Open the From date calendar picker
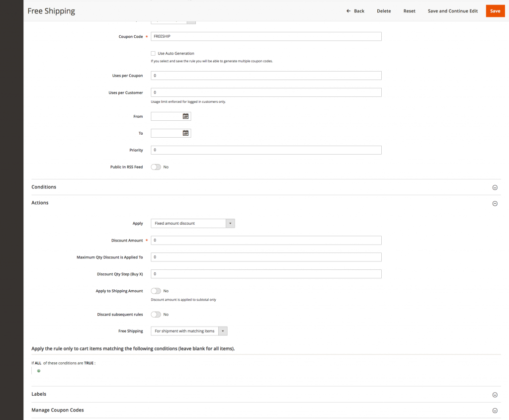509x420 pixels. pyautogui.click(x=185, y=116)
